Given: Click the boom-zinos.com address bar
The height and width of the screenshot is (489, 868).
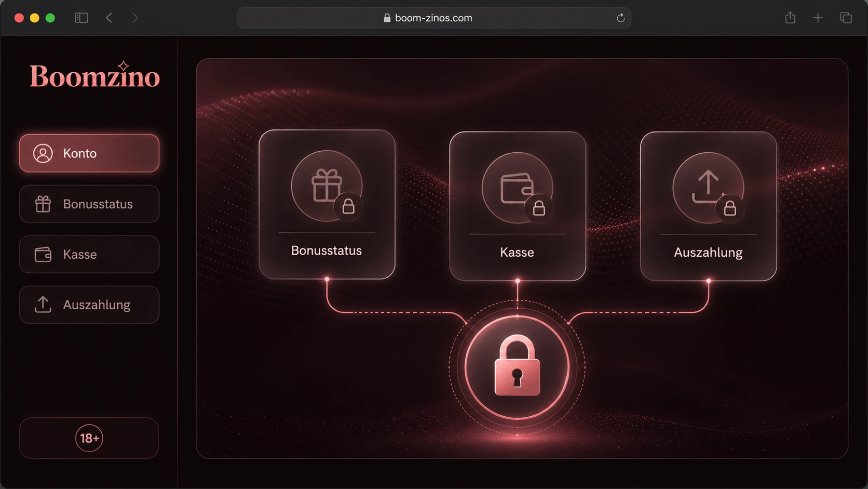Looking at the screenshot, I should click(x=433, y=18).
